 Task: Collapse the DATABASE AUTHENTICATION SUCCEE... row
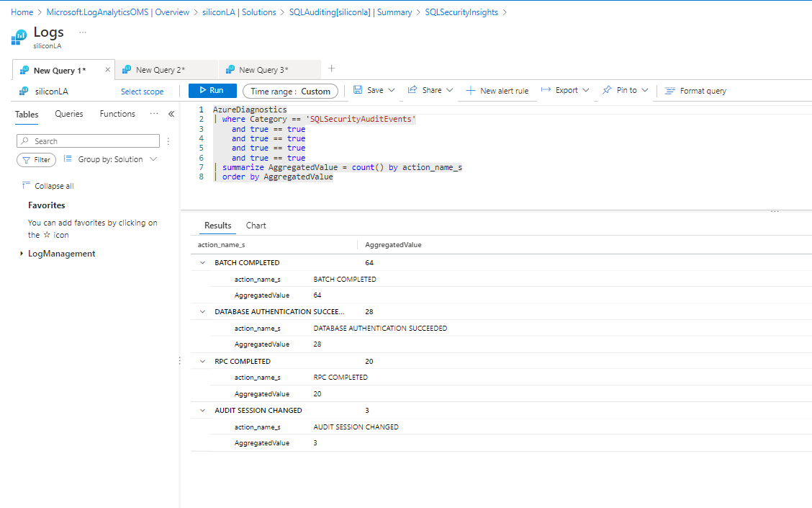[x=202, y=311]
